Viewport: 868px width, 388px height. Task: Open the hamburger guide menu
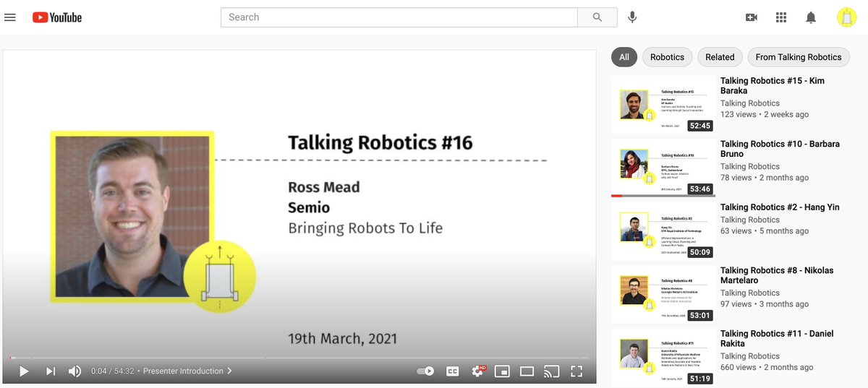[x=10, y=17]
